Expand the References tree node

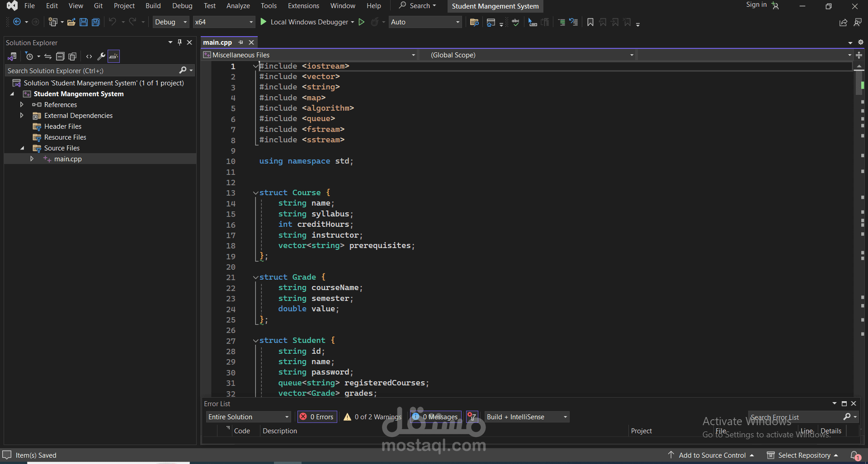click(x=22, y=105)
